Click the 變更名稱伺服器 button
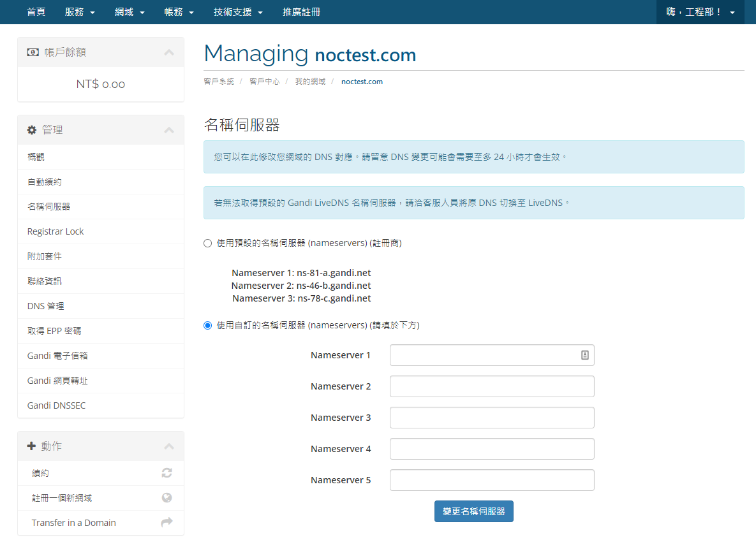This screenshot has height=540, width=756. coord(474,511)
